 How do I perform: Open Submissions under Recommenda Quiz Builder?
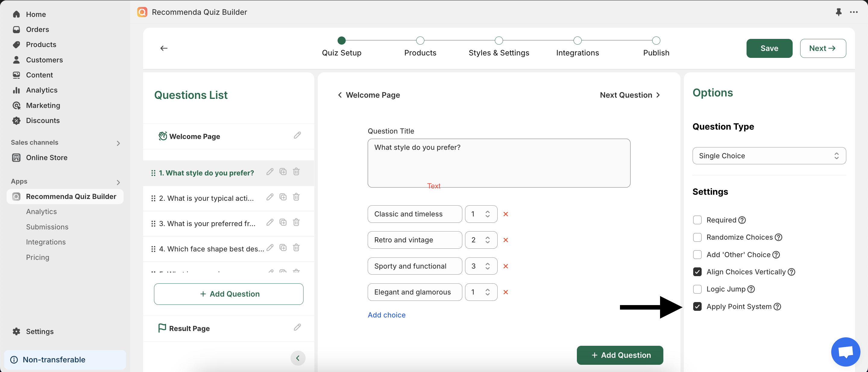pyautogui.click(x=47, y=227)
